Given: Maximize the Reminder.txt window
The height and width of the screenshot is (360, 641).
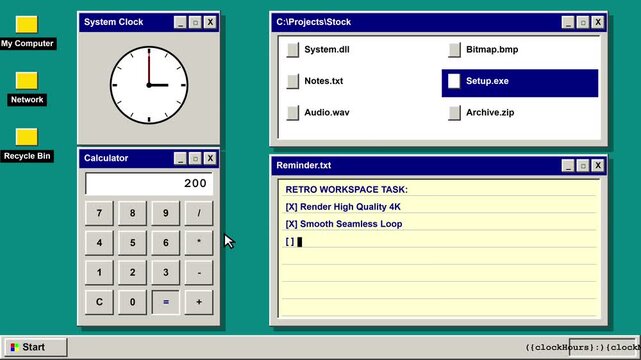Looking at the screenshot, I should 583,165.
